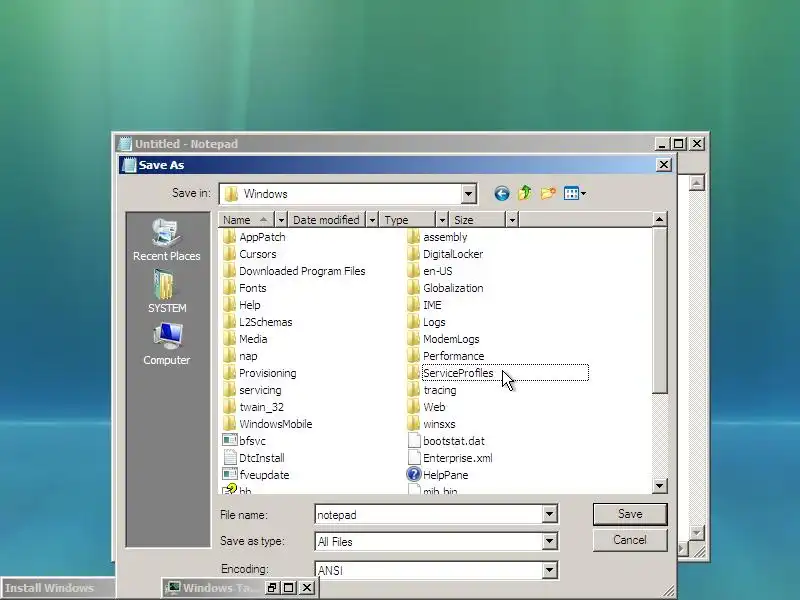Create a new folder
Screen dimensions: 800x600
[548, 193]
